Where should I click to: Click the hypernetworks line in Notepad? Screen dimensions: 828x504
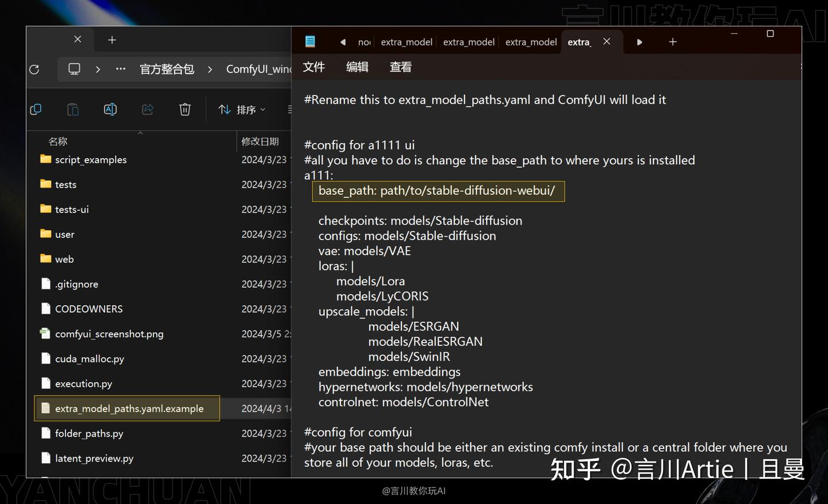(x=425, y=387)
